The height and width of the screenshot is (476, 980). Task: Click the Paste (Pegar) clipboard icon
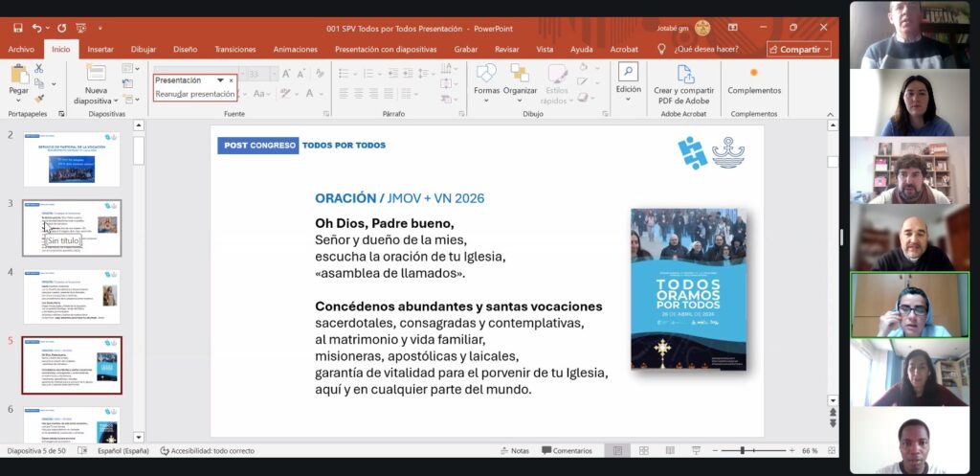click(x=19, y=75)
